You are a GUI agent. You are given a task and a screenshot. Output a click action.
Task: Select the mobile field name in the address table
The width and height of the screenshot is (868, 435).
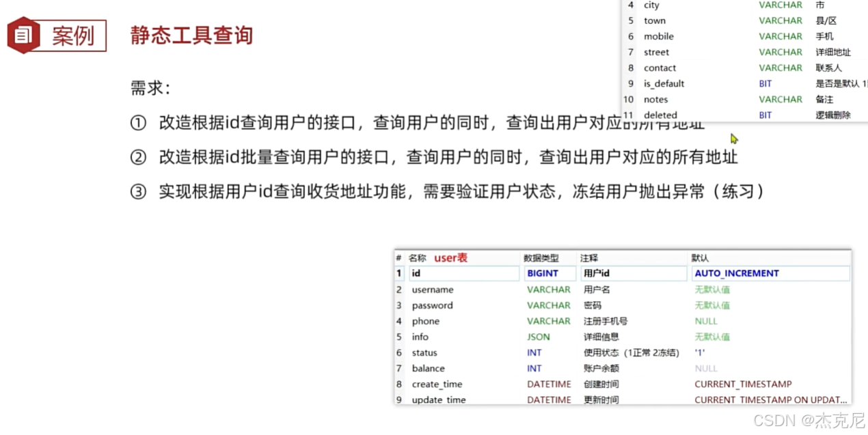(x=659, y=36)
